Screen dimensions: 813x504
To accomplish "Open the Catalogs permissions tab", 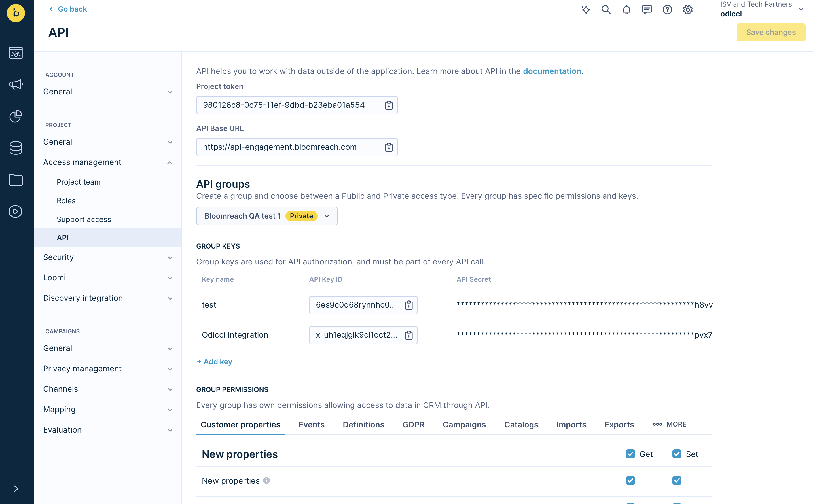I will 521,425.
